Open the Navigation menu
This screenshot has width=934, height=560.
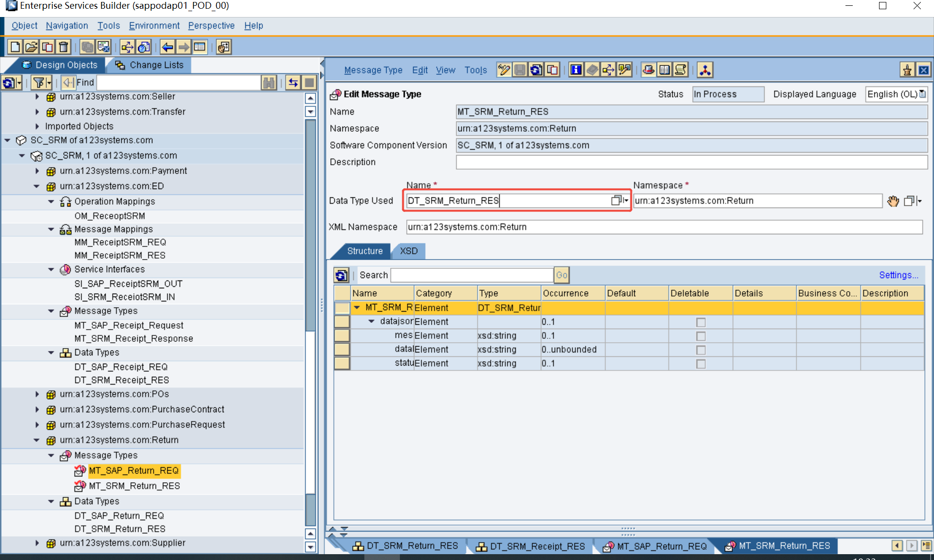(x=67, y=26)
